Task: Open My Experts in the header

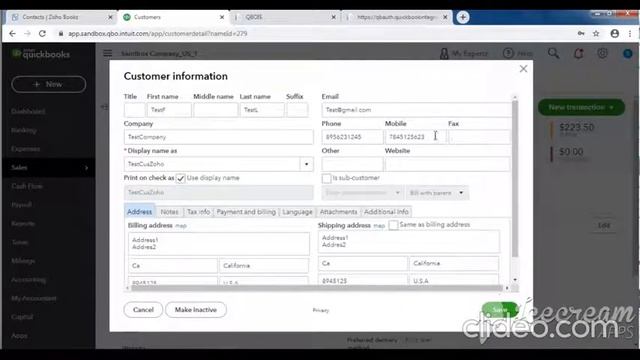Action: pos(464,53)
